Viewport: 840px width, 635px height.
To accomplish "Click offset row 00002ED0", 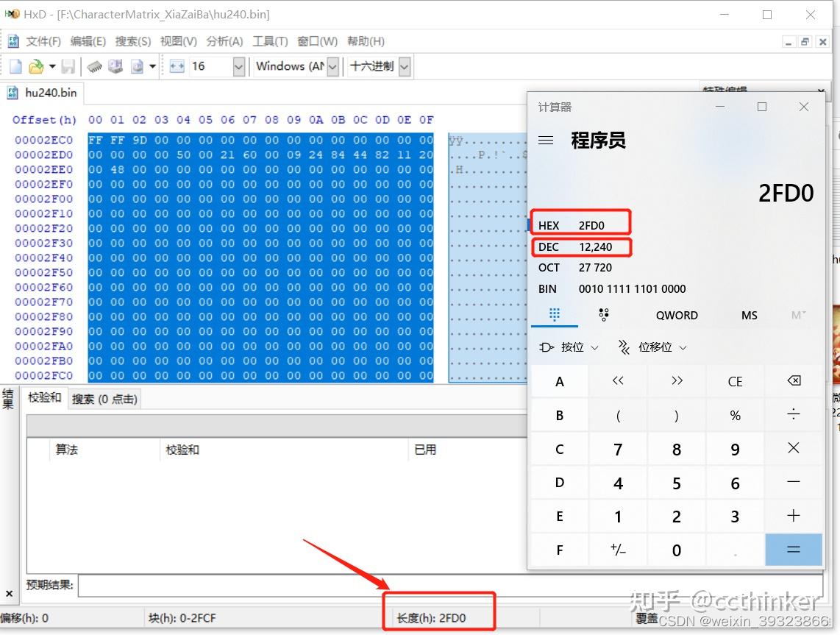I will click(x=44, y=155).
